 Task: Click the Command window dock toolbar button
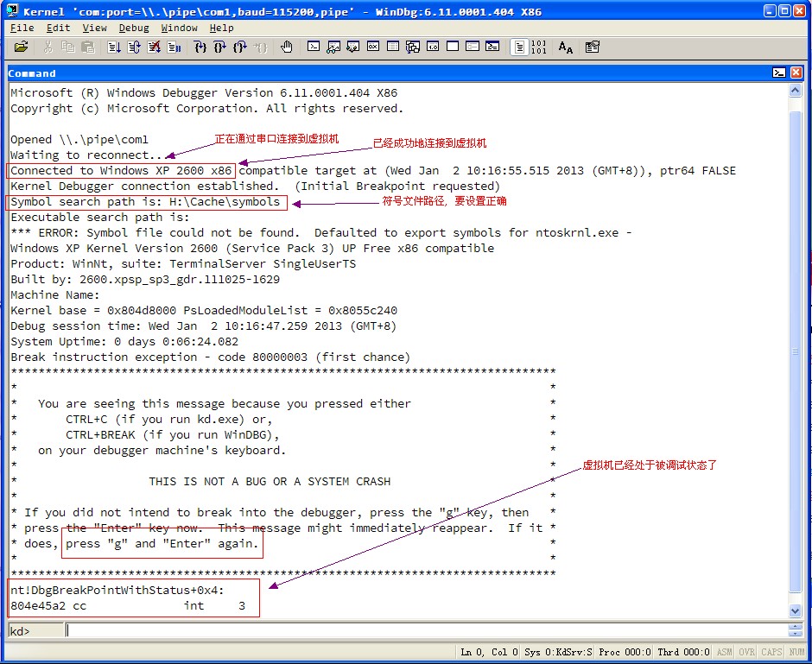(779, 73)
